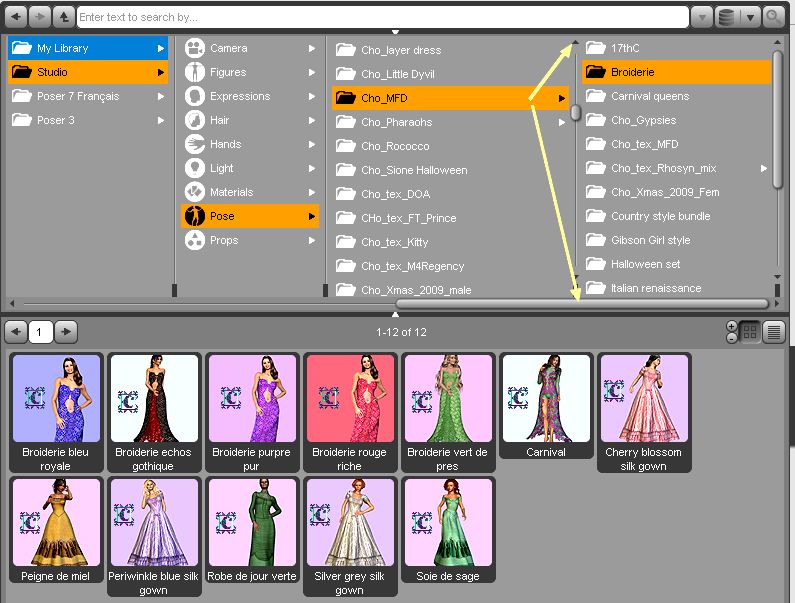This screenshot has height=603, width=795.
Task: Open the Poser 3 library
Action: (x=88, y=120)
